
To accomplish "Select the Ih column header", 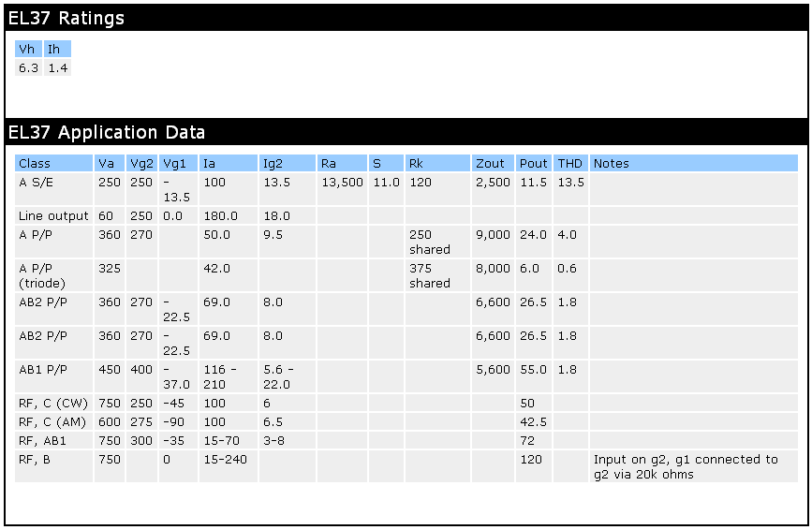I will click(x=57, y=50).
